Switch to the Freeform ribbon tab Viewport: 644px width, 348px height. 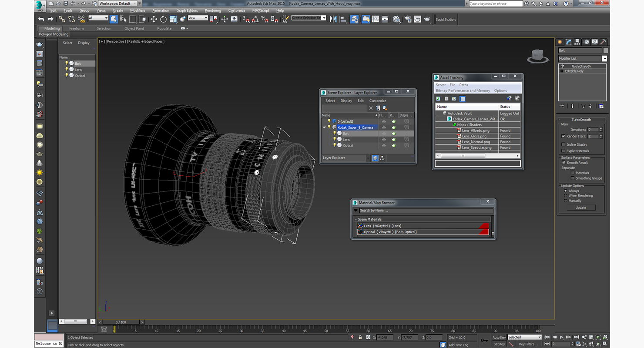click(x=77, y=28)
